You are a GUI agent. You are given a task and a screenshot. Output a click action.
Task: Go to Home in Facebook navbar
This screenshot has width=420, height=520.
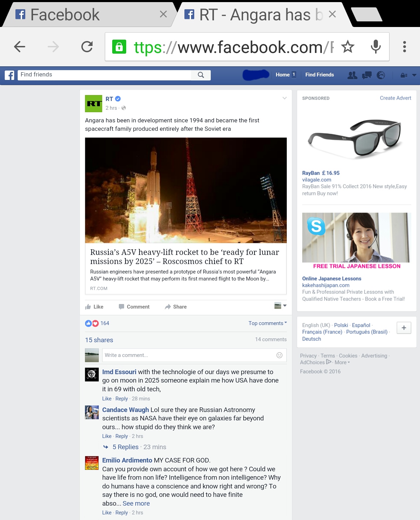[x=283, y=75]
